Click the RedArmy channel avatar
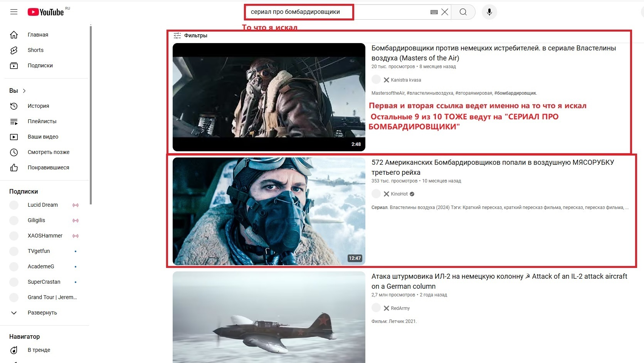The image size is (644, 363). [376, 308]
